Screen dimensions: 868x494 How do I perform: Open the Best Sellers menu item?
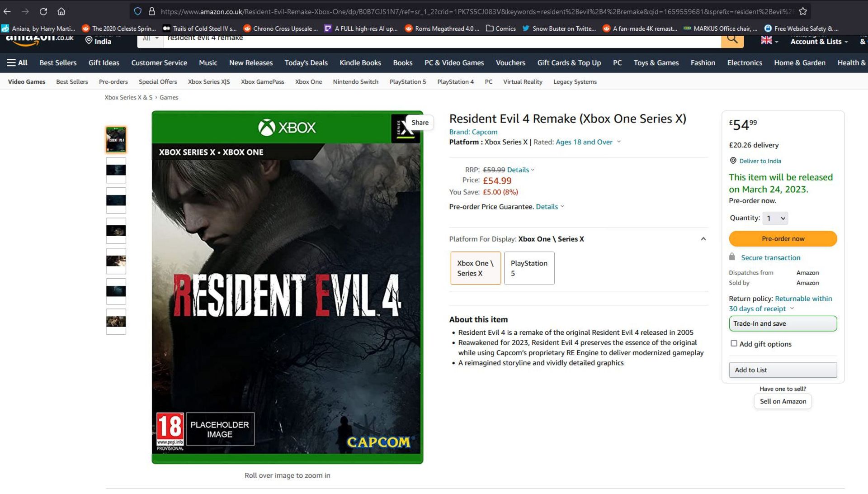point(58,62)
